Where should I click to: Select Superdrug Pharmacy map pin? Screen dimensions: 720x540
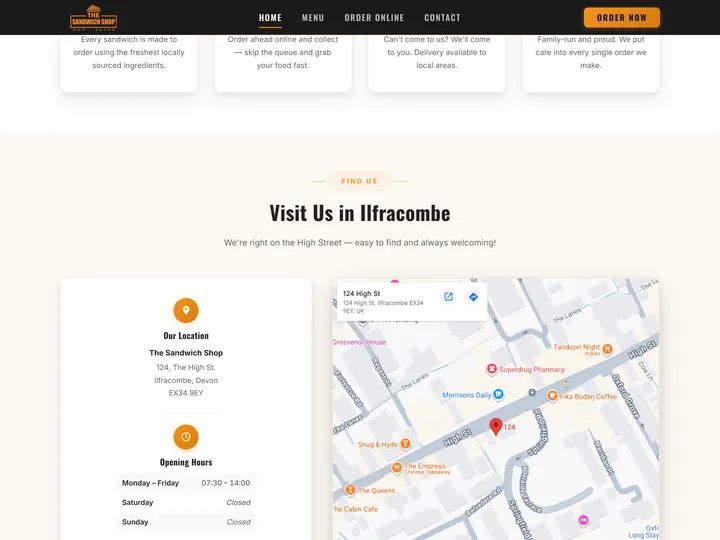[492, 369]
